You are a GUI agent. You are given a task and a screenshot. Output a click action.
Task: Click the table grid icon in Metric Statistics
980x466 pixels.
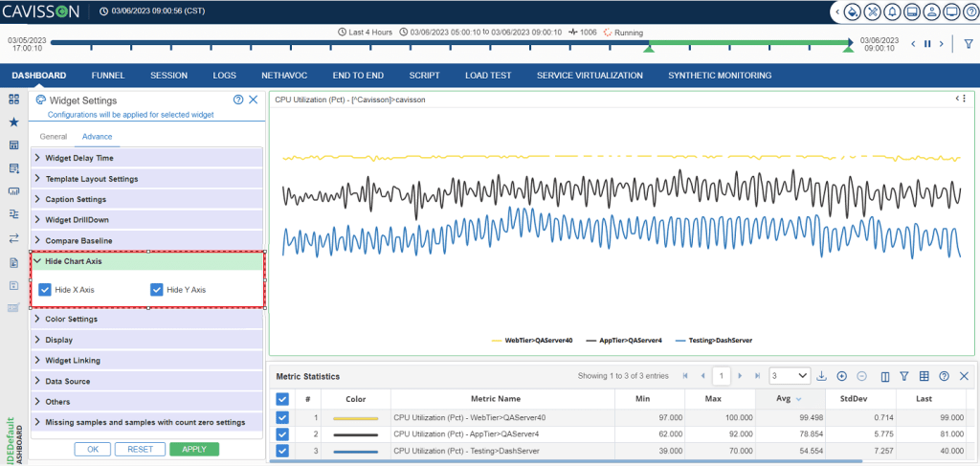click(924, 376)
